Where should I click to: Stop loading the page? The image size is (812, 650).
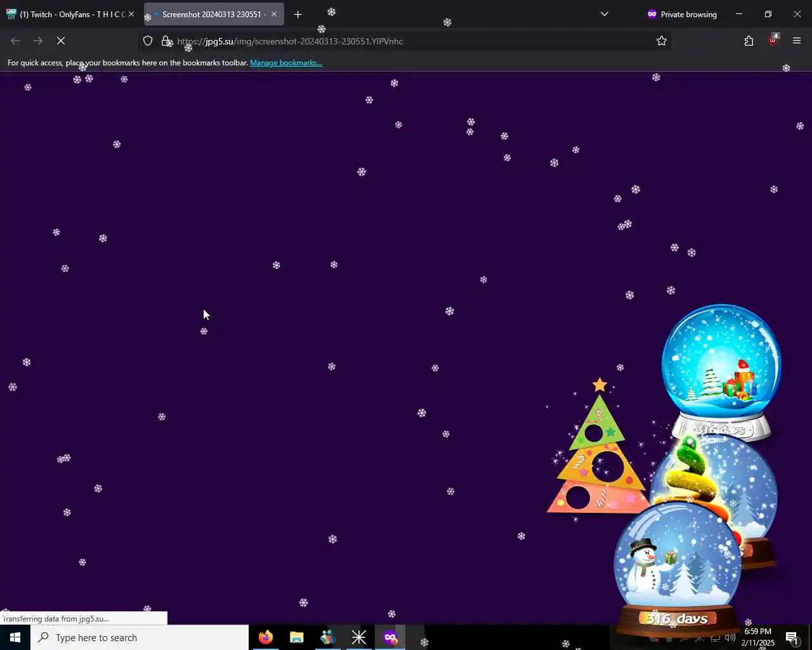pyautogui.click(x=61, y=41)
